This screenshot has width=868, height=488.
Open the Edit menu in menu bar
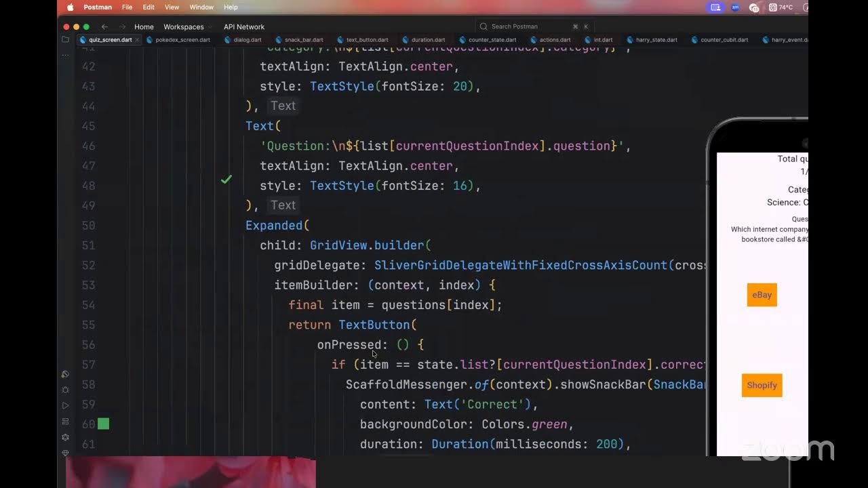pyautogui.click(x=149, y=7)
